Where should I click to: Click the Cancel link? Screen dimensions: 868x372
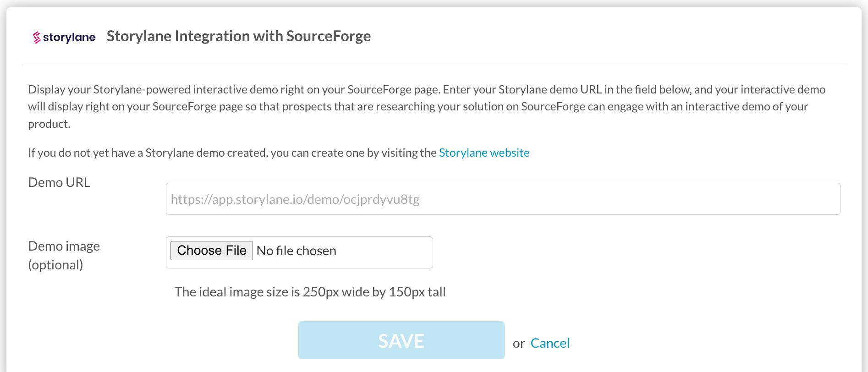point(549,343)
